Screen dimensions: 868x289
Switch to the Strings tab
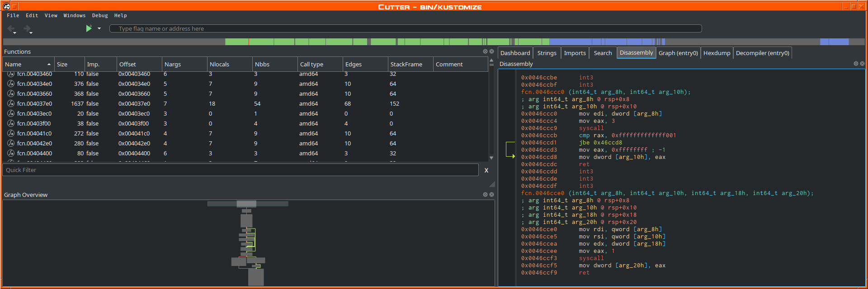point(547,53)
